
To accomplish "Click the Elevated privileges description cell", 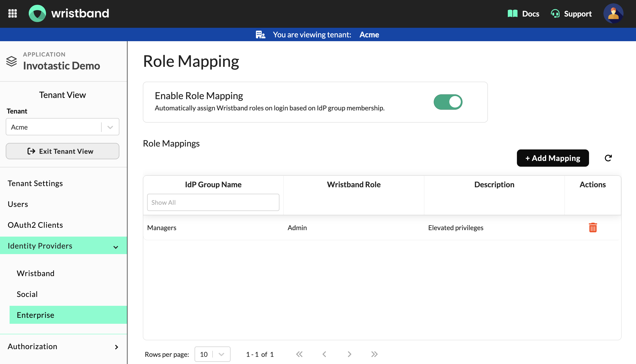I will pyautogui.click(x=456, y=228).
